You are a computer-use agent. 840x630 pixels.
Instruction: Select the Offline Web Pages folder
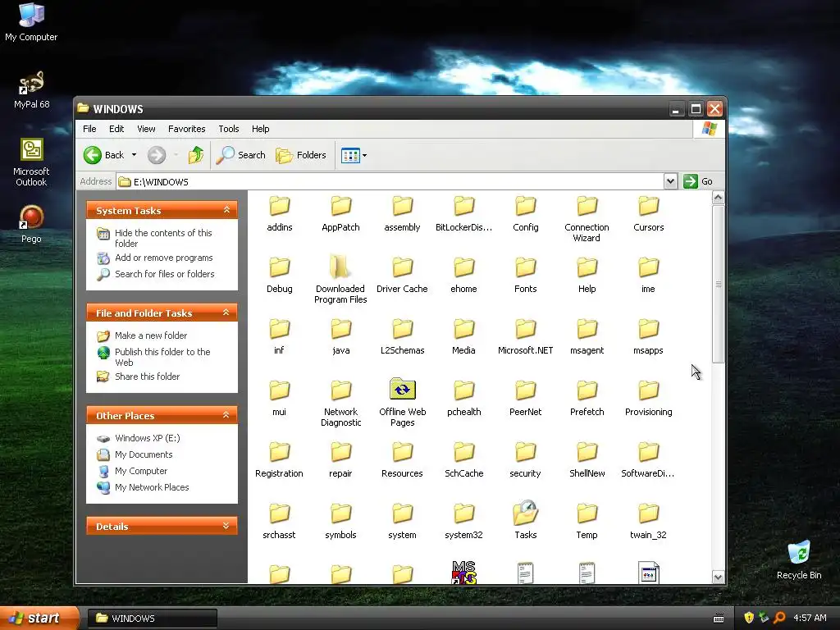click(402, 402)
